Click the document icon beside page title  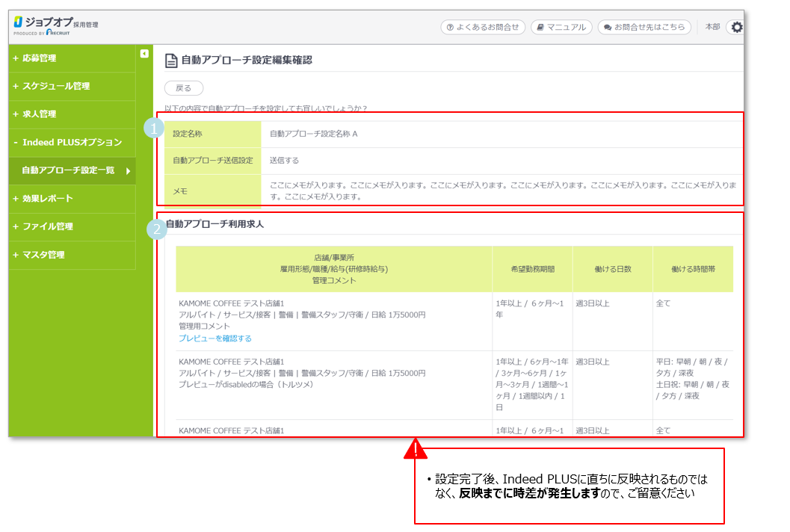coord(171,61)
